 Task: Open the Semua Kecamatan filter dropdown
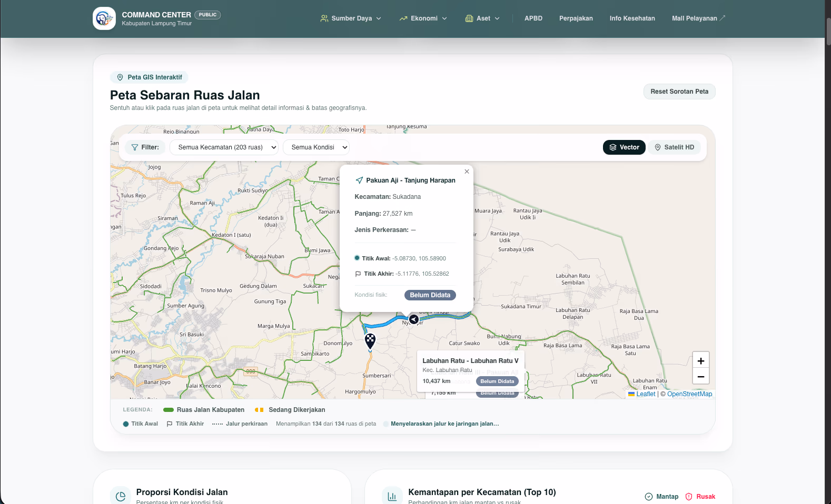[224, 147]
